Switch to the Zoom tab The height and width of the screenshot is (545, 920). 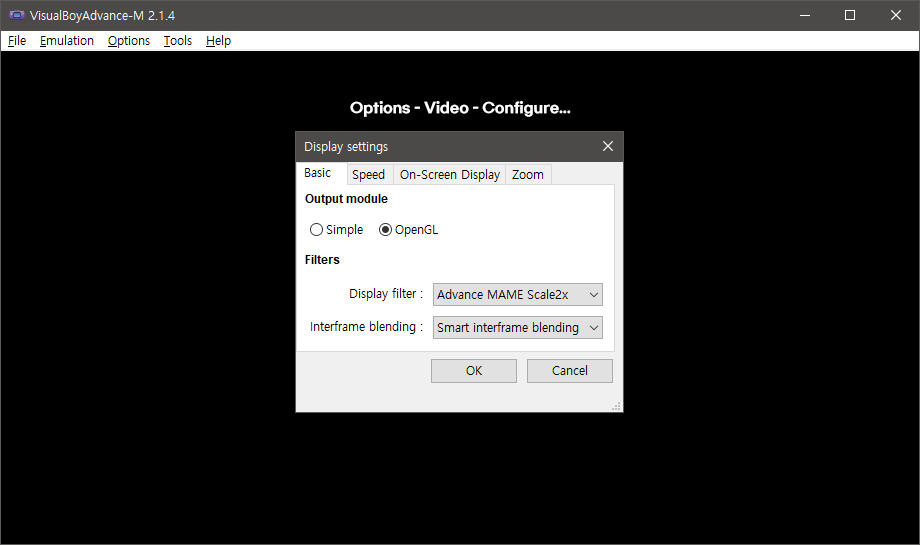click(527, 175)
